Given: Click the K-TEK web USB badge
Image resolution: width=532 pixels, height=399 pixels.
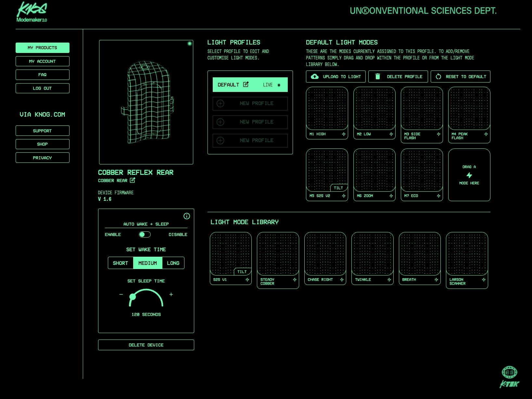Looking at the screenshot, I should tap(509, 377).
